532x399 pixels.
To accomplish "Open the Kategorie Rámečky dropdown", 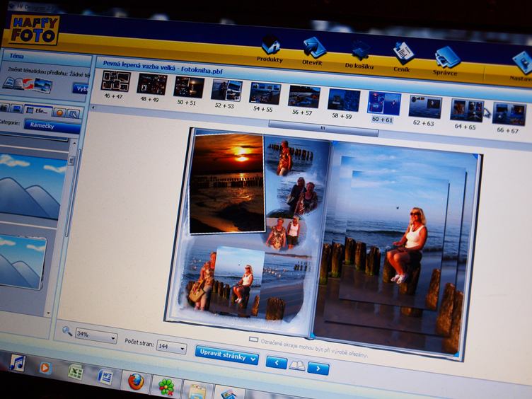I will 52,126.
